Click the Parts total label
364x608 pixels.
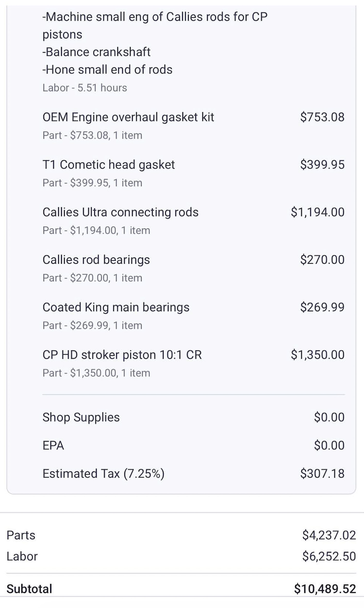tap(21, 535)
